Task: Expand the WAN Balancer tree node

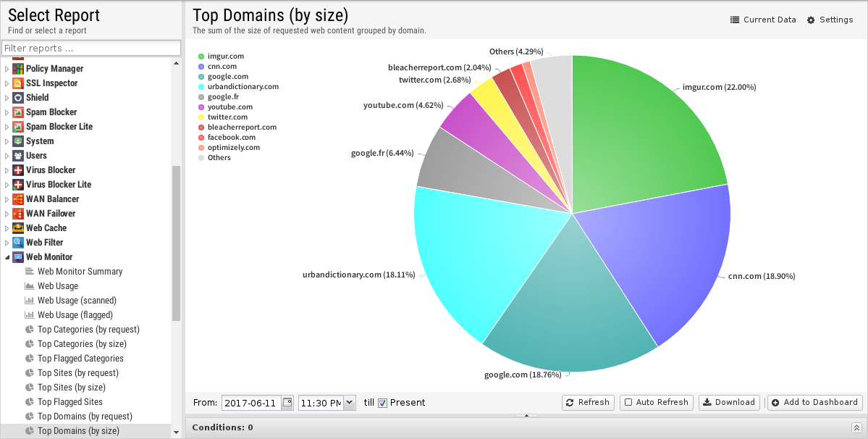Action: coord(7,198)
